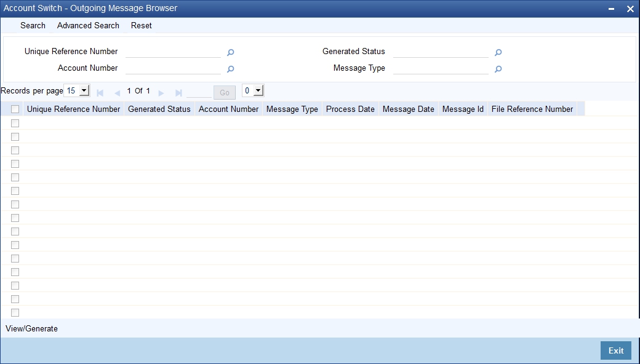Run Search from the toolbar
The width and height of the screenshot is (640, 364).
33,25
